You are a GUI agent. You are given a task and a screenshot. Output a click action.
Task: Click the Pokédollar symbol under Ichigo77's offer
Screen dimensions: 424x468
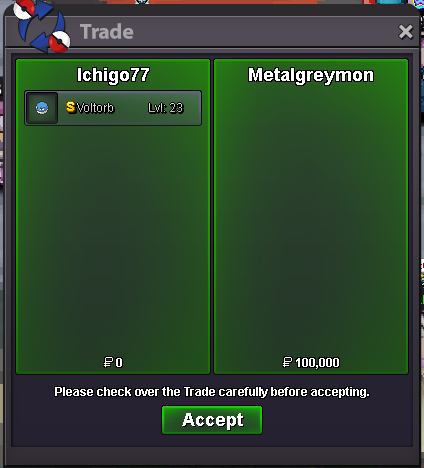pyautogui.click(x=108, y=362)
